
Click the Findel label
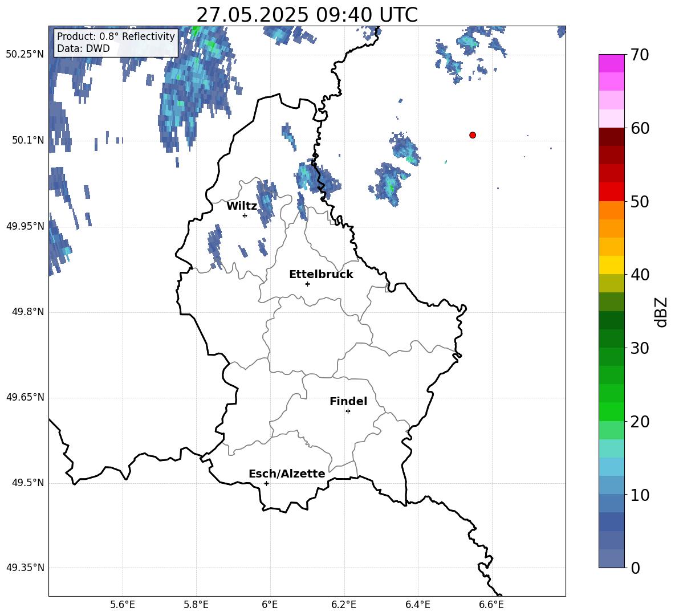[x=348, y=401]
